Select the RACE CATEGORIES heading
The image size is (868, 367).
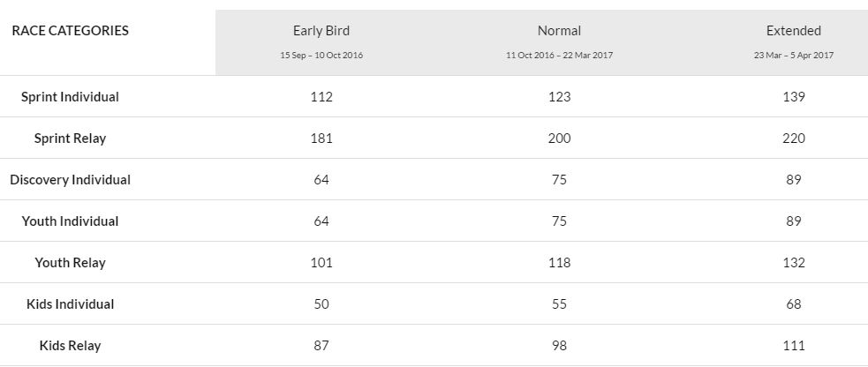[71, 31]
